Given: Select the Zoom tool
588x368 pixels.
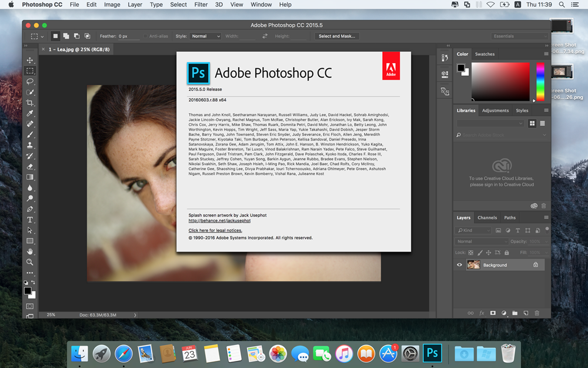Looking at the screenshot, I should (29, 262).
